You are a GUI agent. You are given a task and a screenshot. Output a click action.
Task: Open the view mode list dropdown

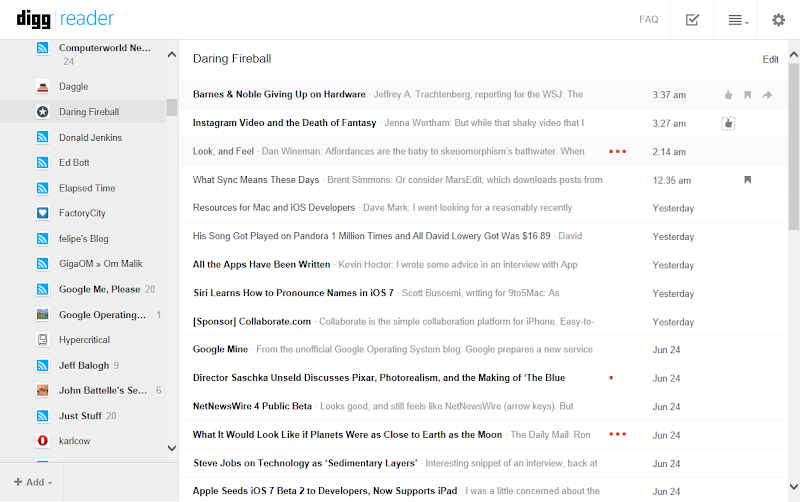[x=736, y=19]
